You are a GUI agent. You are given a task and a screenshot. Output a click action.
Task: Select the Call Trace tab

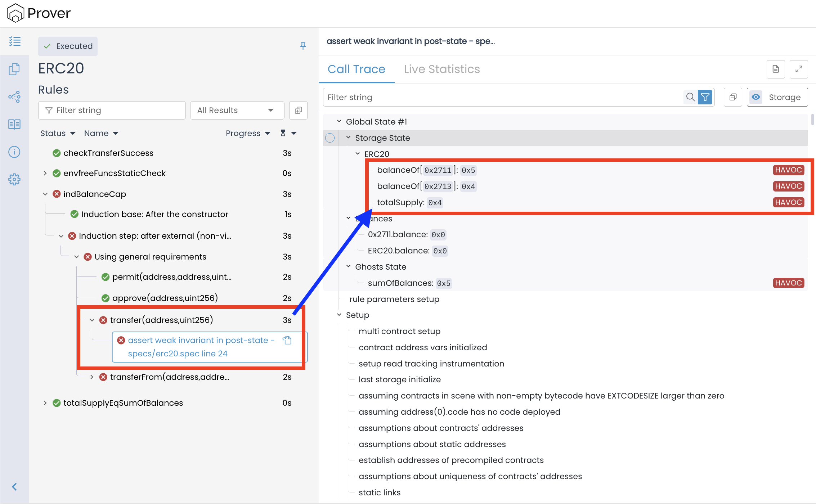click(356, 69)
